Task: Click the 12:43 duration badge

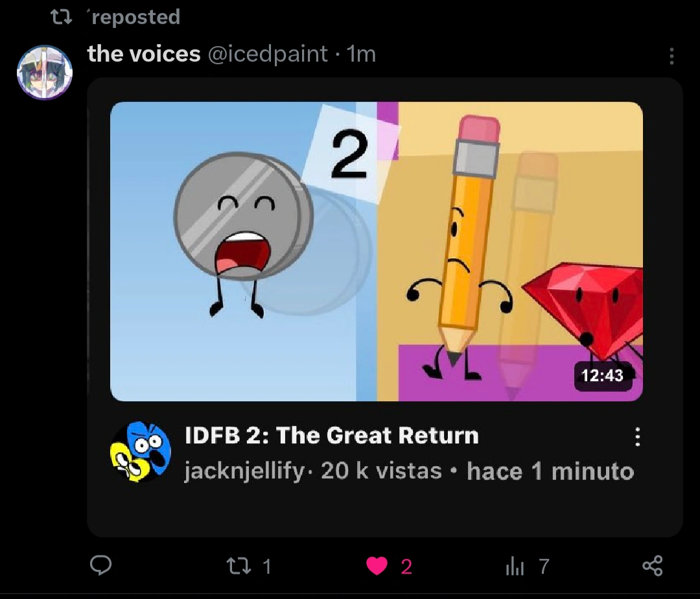Action: [x=603, y=375]
